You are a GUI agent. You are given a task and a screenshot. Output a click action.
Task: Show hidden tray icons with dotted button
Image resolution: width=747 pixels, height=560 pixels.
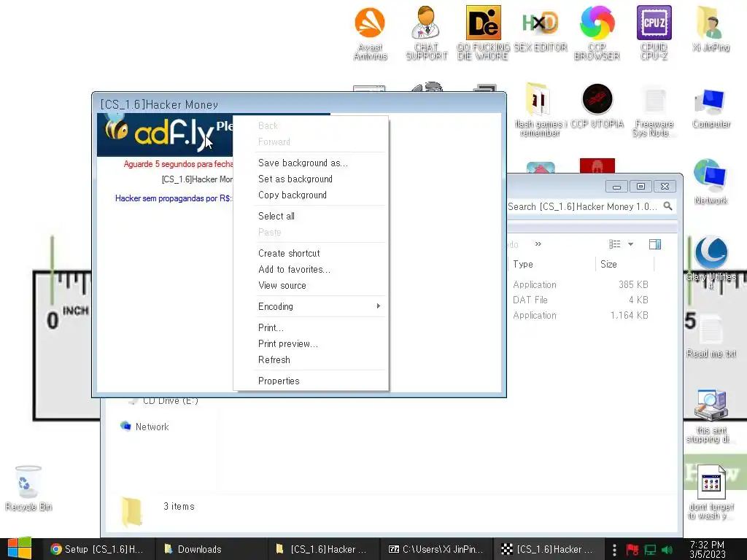[x=614, y=550]
